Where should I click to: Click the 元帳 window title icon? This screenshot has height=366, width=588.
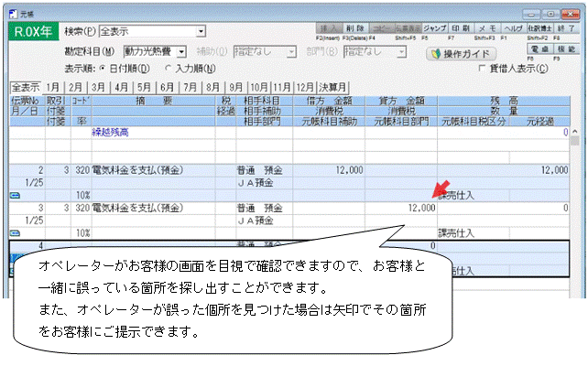13,14
